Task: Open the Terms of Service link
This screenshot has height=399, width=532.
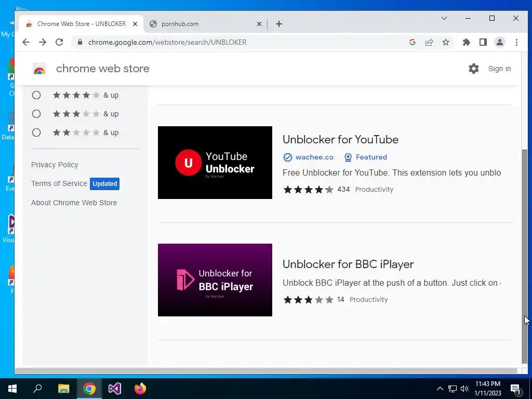Action: point(59,183)
